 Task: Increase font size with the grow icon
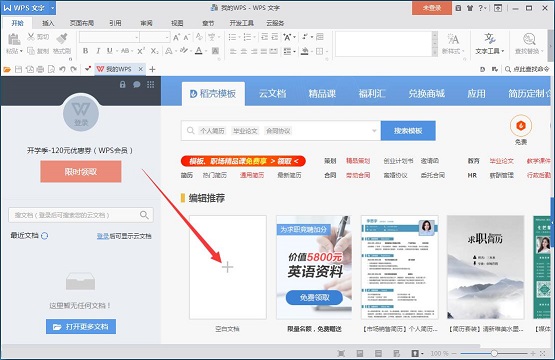[176, 37]
